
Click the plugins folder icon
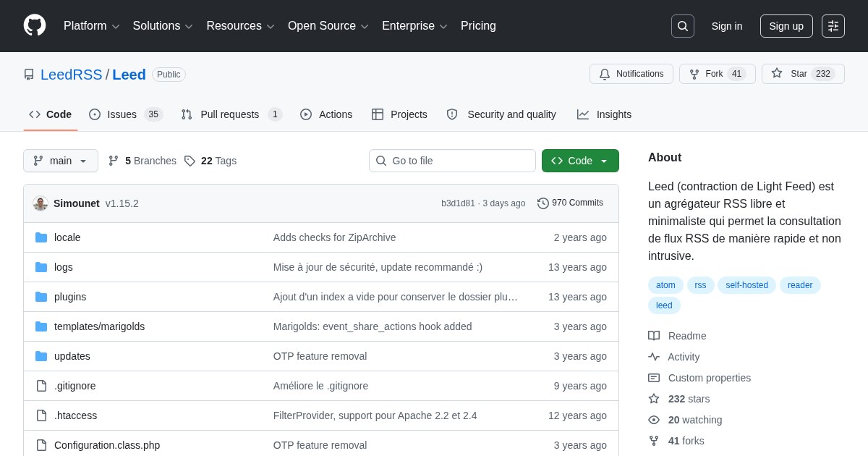point(41,297)
